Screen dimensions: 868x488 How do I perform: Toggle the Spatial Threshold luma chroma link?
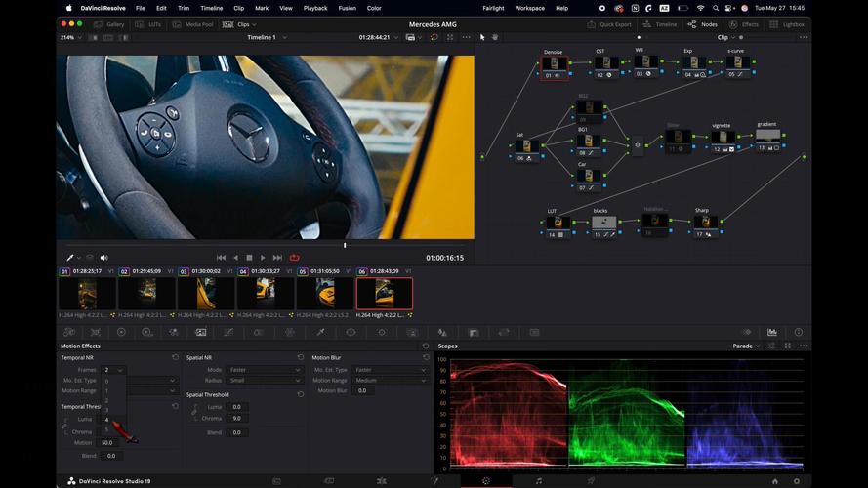[195, 412]
